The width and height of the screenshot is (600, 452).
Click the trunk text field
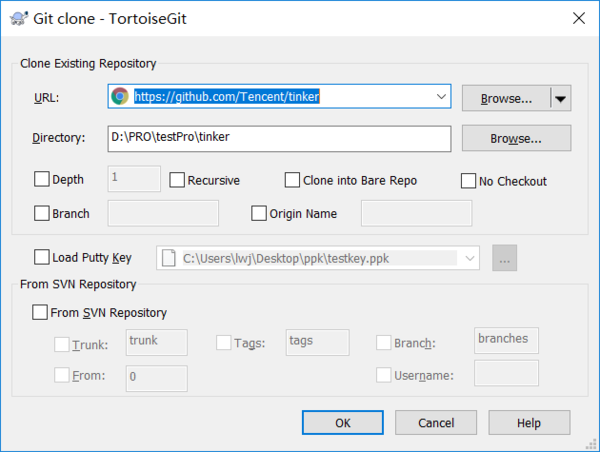point(157,342)
